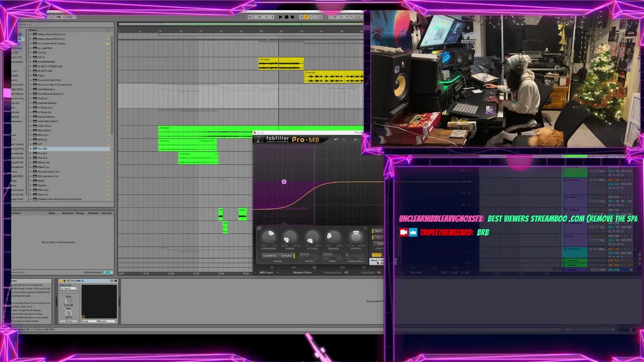Open the 1 Bar quantization dropdown
Image resolution: width=644 pixels, height=362 pixels.
tap(70, 17)
